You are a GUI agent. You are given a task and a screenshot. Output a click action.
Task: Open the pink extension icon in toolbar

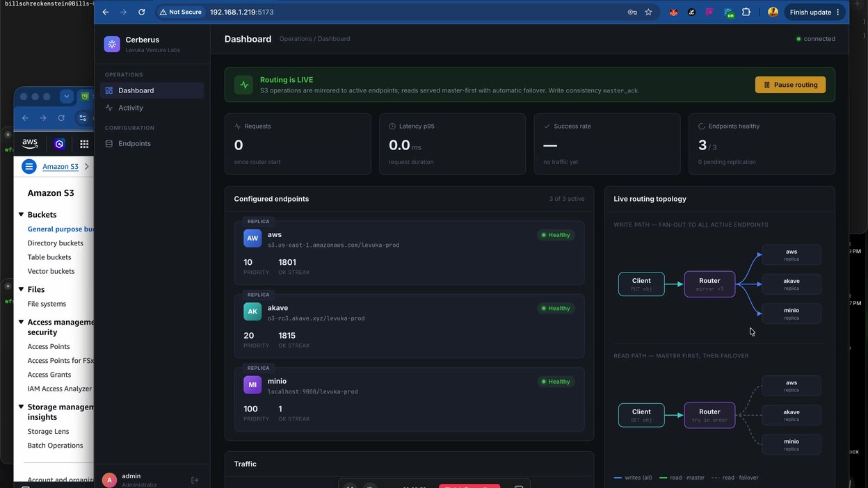click(x=709, y=12)
